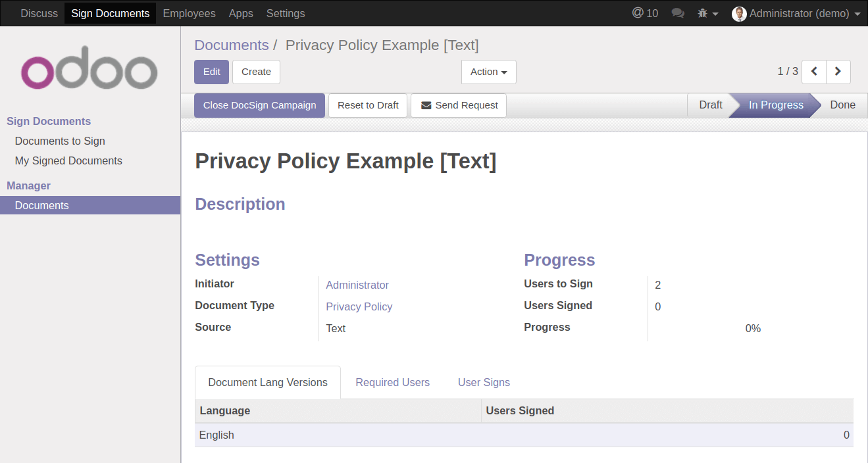Open the conversations chat bubble icon
The height and width of the screenshot is (463, 868).
click(x=677, y=13)
